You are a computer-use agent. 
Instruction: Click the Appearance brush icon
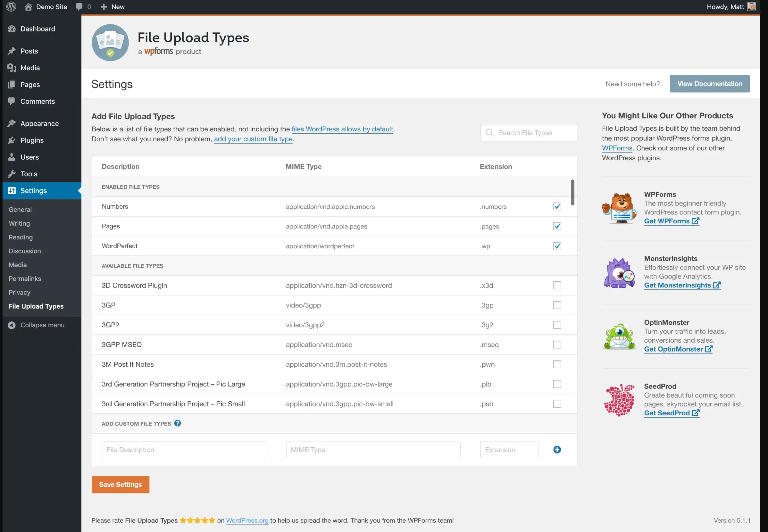(12, 123)
